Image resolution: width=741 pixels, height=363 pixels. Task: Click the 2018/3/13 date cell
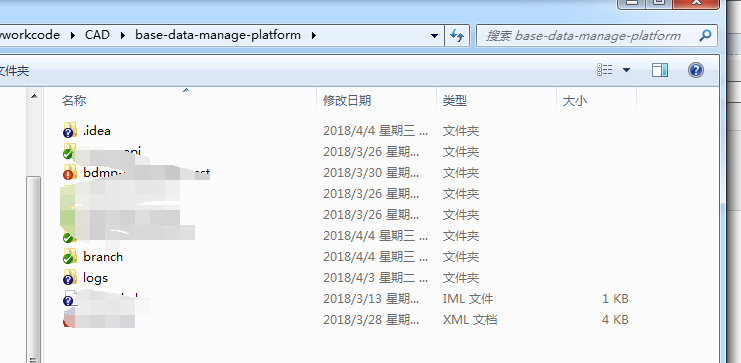tap(371, 298)
